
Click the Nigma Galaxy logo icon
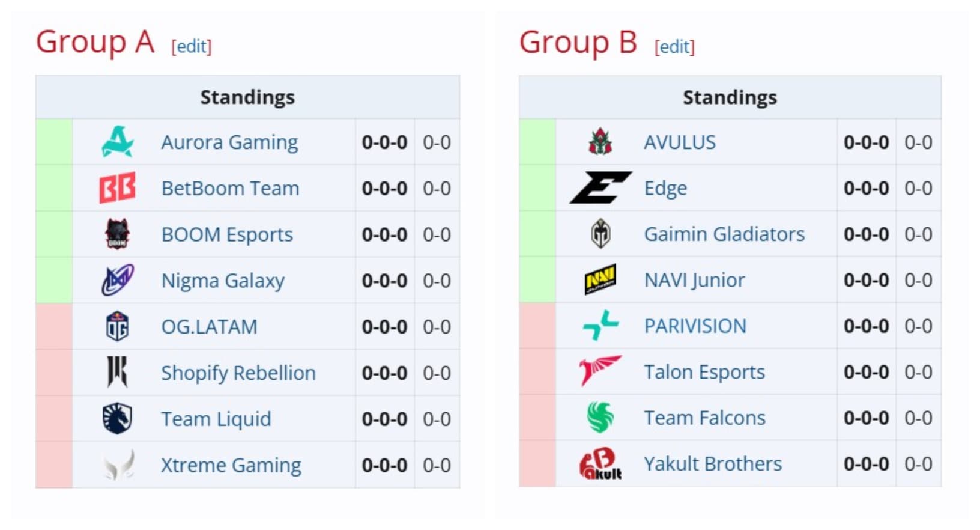[x=118, y=280]
